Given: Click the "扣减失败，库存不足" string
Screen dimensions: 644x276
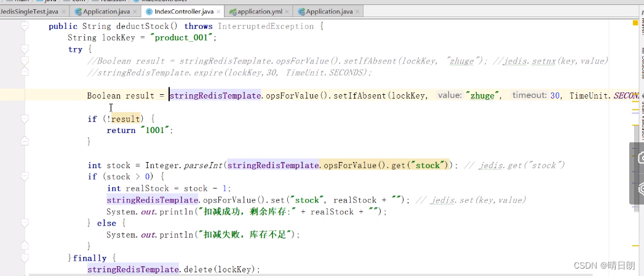Looking at the screenshot, I should 245,235.
